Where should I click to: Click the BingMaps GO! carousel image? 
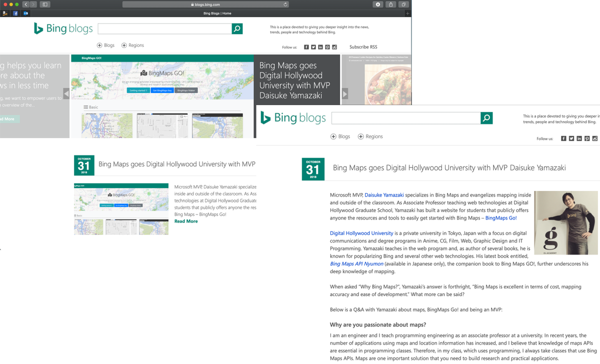[x=162, y=96]
